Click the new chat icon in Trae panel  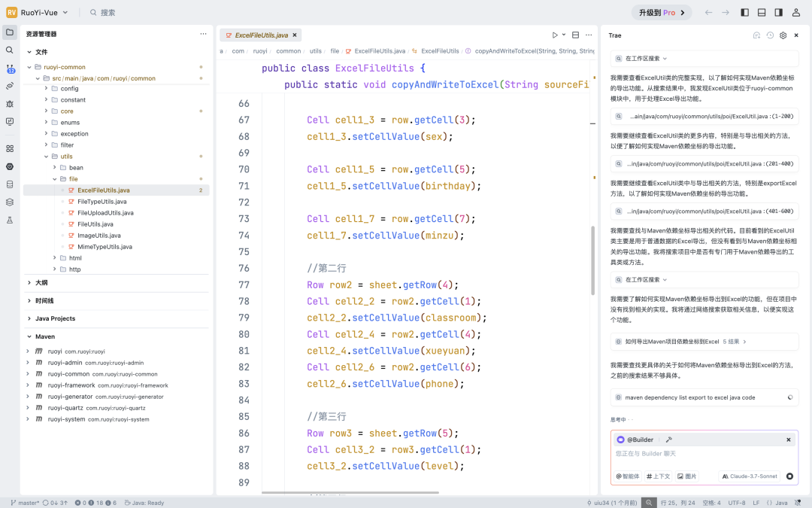tap(756, 35)
